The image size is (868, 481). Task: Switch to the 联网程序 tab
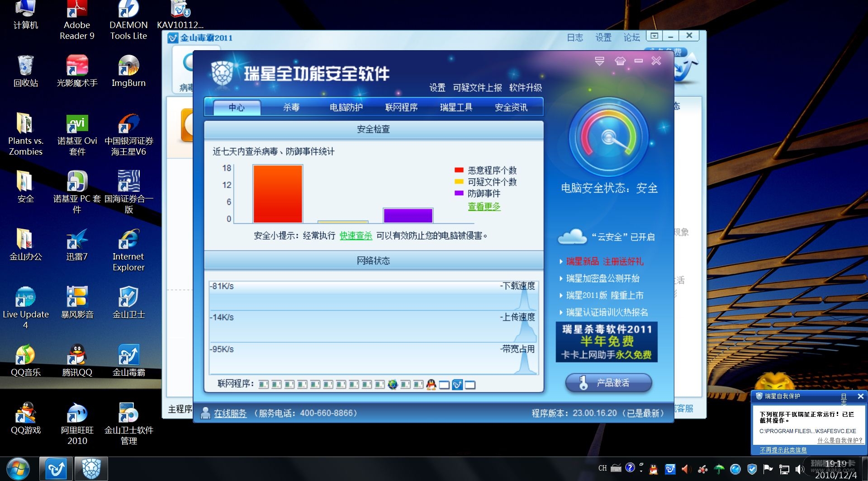pos(401,107)
